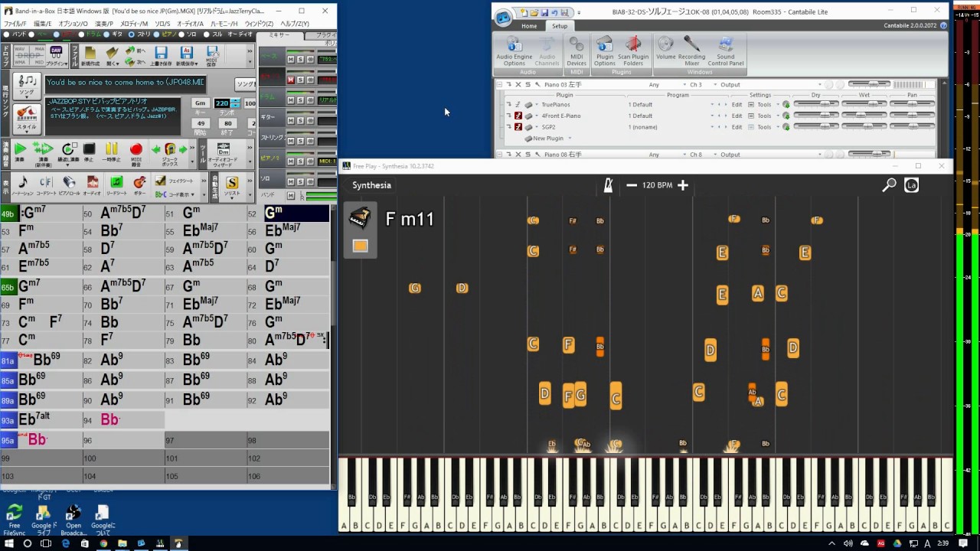Image resolution: width=980 pixels, height=551 pixels.
Task: Open Sound Control Panel in Cantabile
Action: (x=726, y=51)
